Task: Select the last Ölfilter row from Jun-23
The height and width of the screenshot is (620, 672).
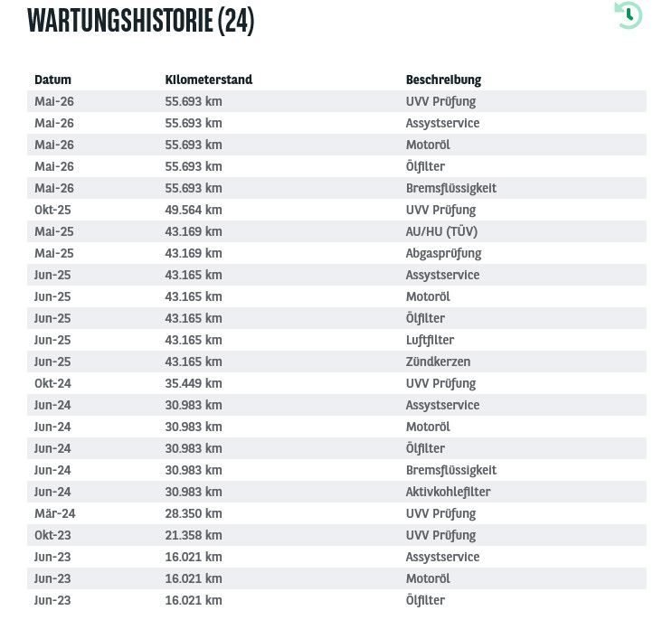Action: [x=336, y=600]
